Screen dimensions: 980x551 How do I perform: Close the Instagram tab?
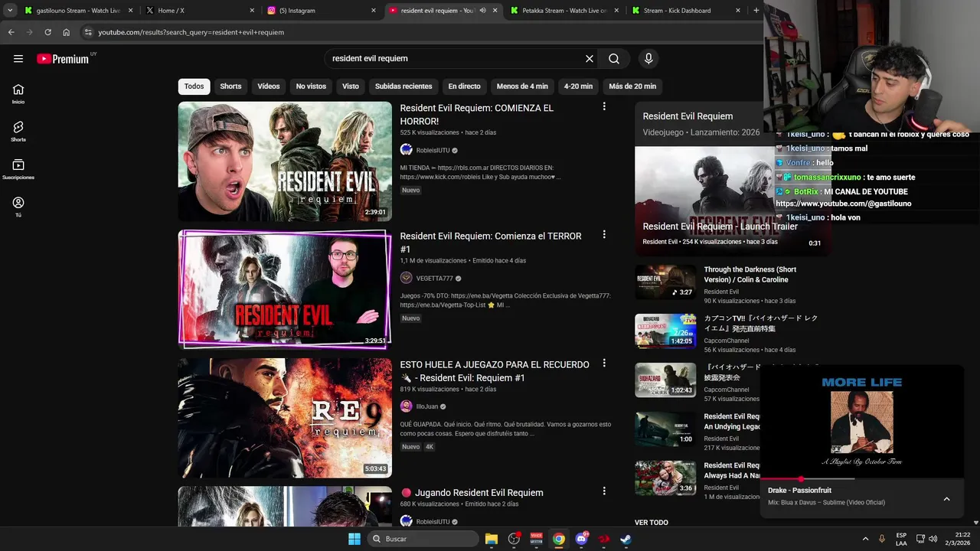374,11
